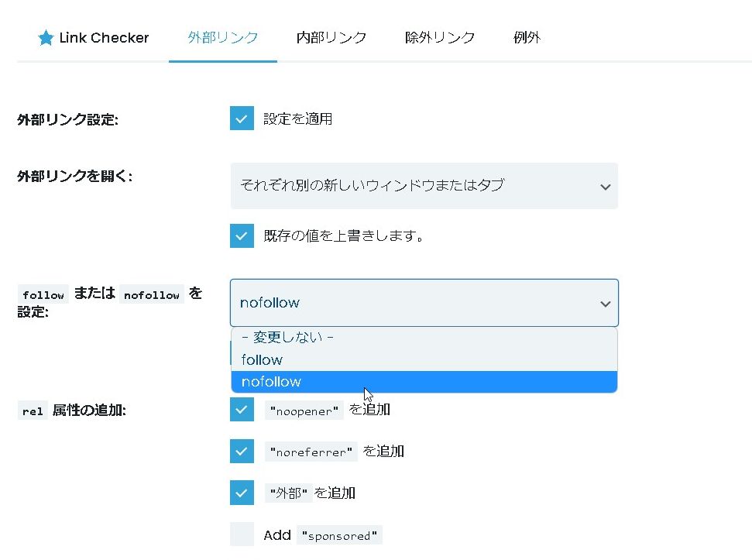
Task: Toggle the "外部" を追加 checkbox
Action: [x=242, y=493]
